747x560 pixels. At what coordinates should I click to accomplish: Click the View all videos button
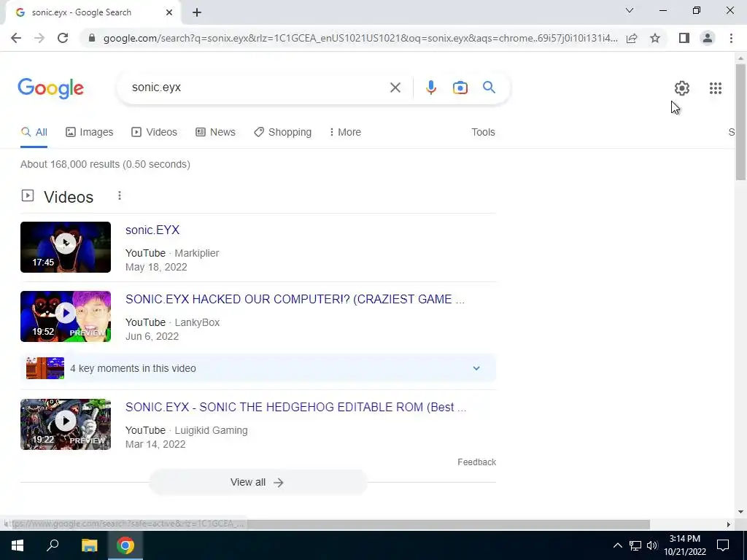[x=258, y=483]
